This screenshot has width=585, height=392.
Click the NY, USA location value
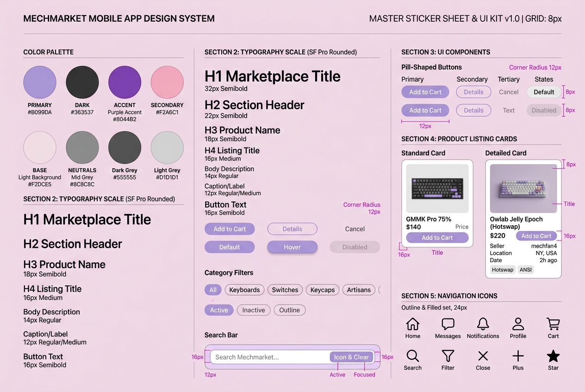546,253
